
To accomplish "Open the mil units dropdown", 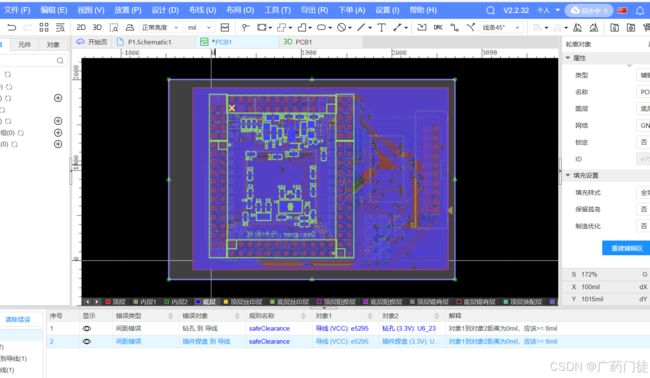I will [199, 27].
